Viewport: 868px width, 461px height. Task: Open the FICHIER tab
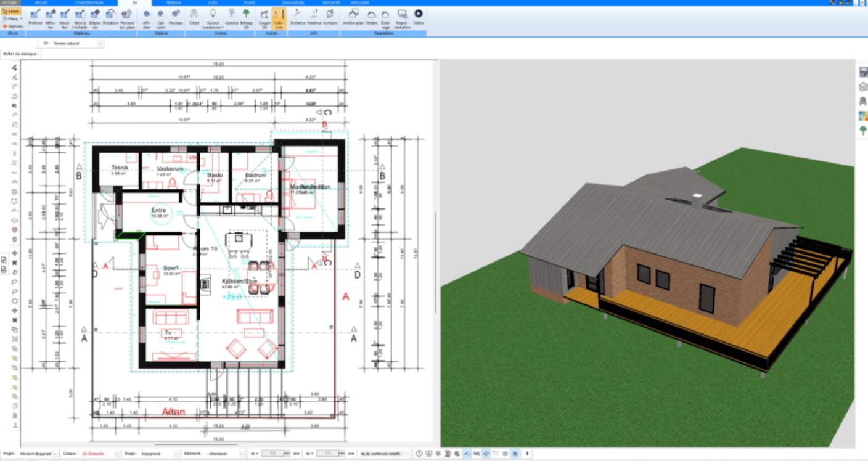click(9, 2)
